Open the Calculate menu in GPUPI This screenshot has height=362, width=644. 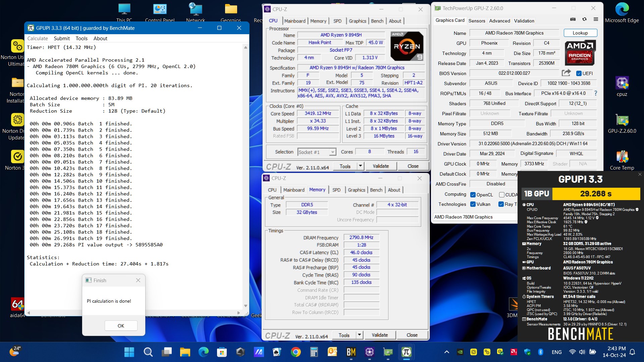[38, 39]
